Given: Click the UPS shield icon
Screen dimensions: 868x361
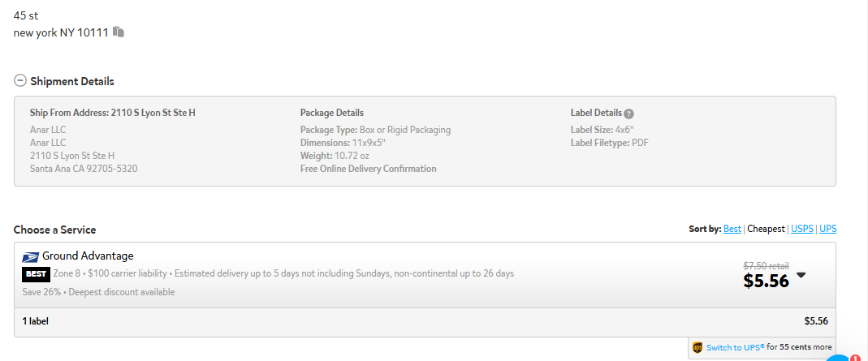Looking at the screenshot, I should (x=697, y=348).
